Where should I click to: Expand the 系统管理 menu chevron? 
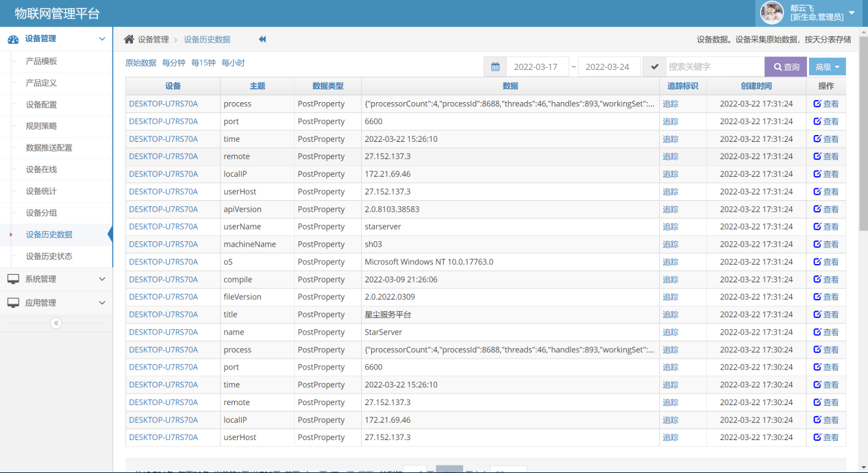(x=102, y=279)
